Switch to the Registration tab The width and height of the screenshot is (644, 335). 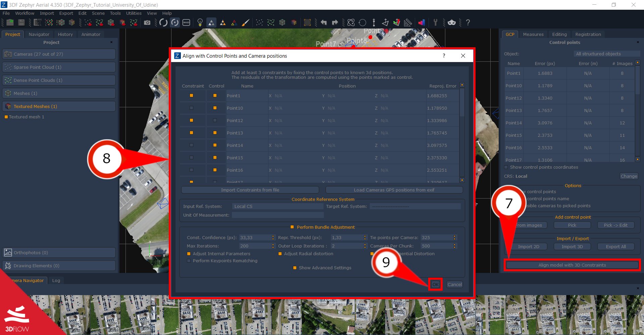(x=588, y=34)
